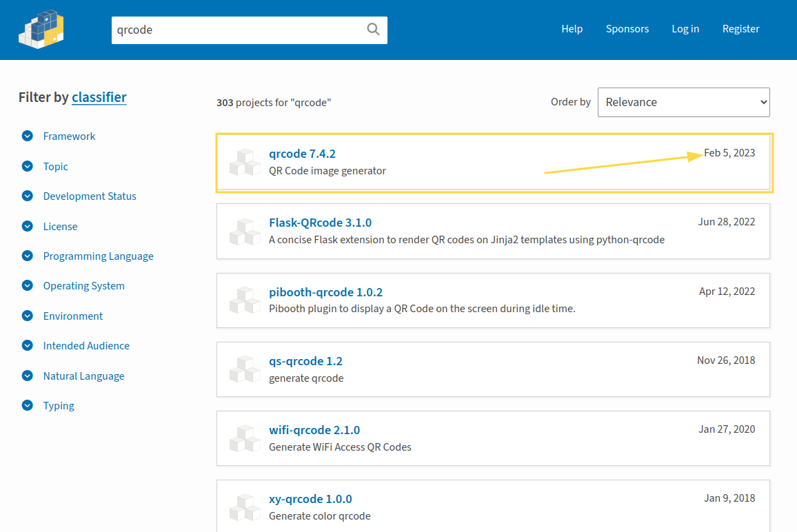
Task: Click the Log in link
Action: coord(685,29)
